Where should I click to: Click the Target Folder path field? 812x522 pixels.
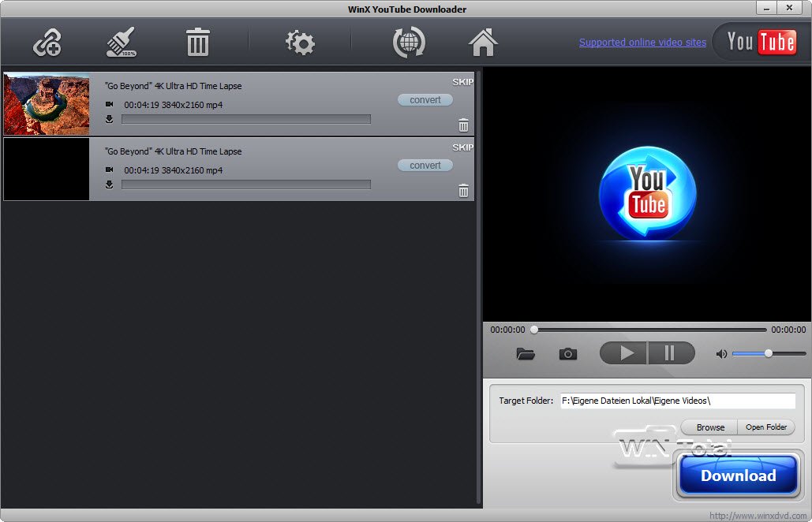click(x=678, y=401)
